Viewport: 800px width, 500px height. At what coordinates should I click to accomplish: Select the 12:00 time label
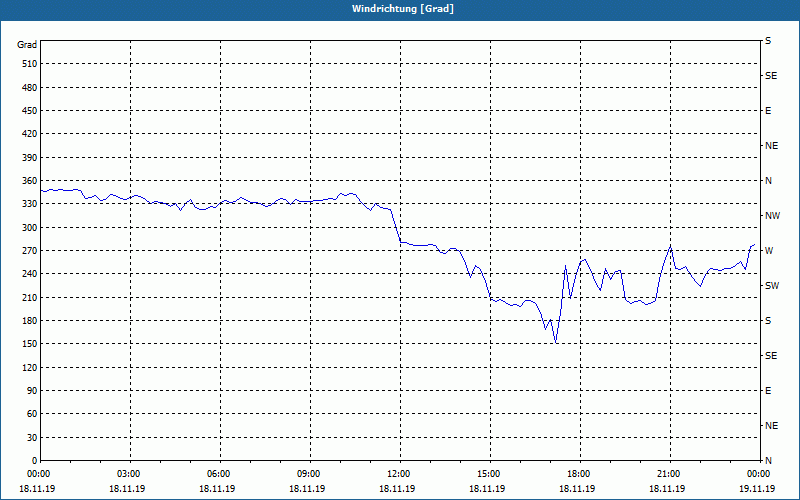(398, 474)
